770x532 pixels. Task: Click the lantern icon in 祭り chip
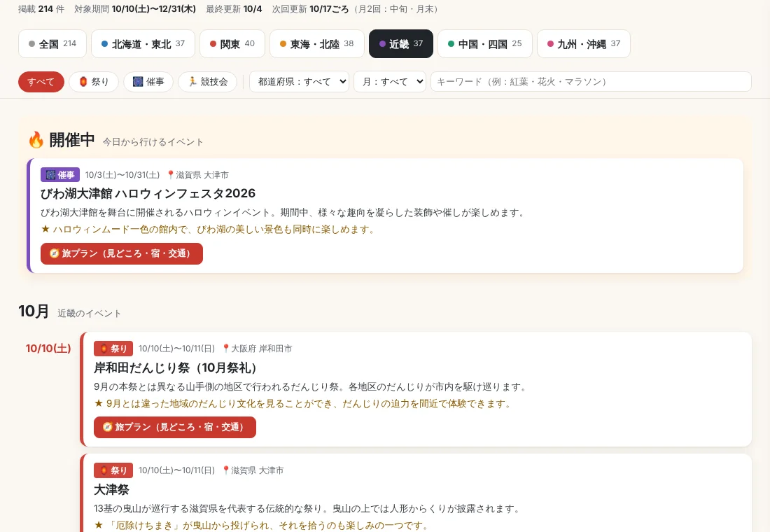pos(83,81)
